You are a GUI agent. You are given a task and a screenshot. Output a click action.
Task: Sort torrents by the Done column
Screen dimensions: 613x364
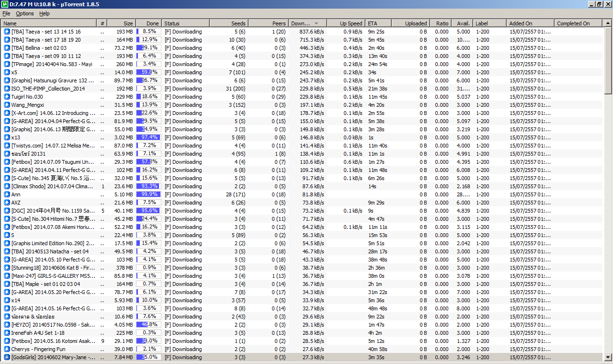148,23
